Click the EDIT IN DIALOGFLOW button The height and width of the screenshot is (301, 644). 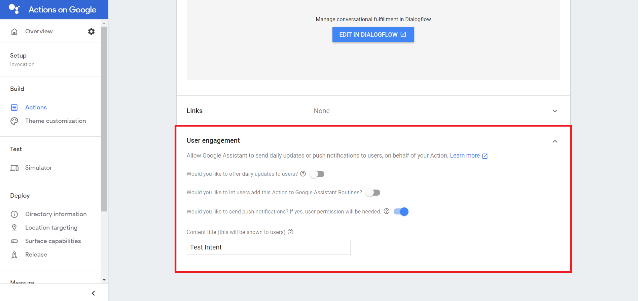pyautogui.click(x=373, y=35)
